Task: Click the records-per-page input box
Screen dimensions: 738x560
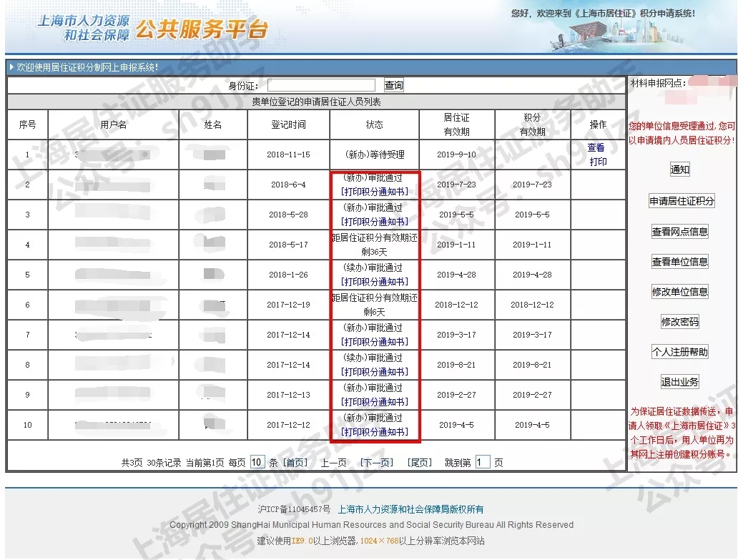Action: 257,463
